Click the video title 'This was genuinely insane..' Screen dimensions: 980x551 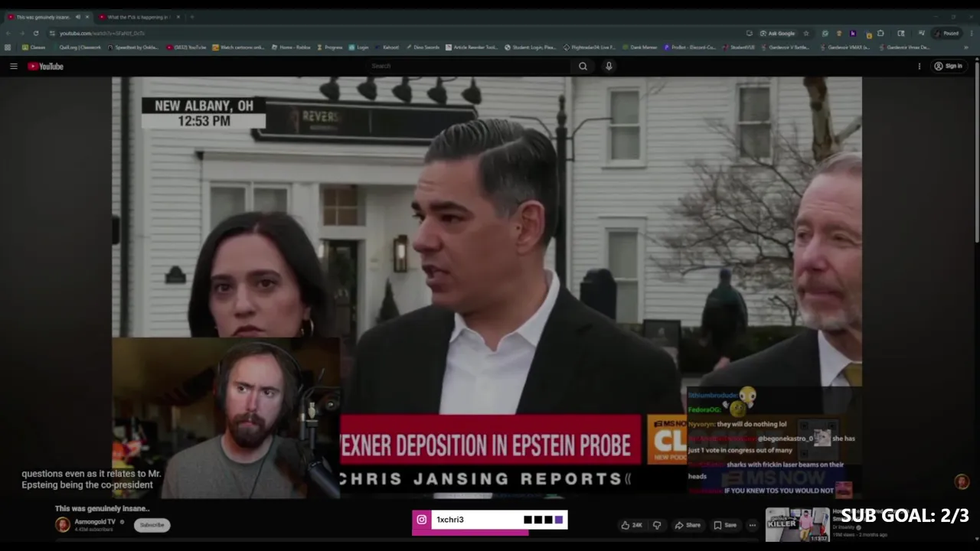click(102, 508)
